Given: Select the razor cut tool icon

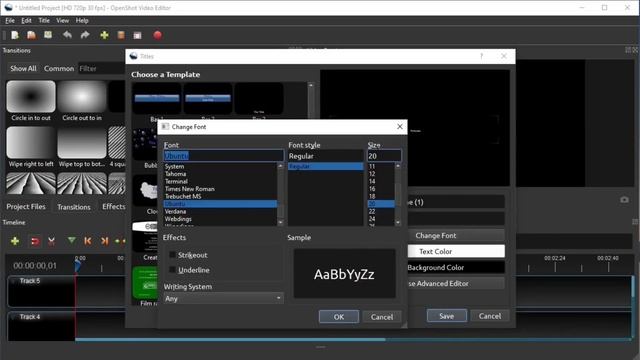Looking at the screenshot, I should [51, 241].
